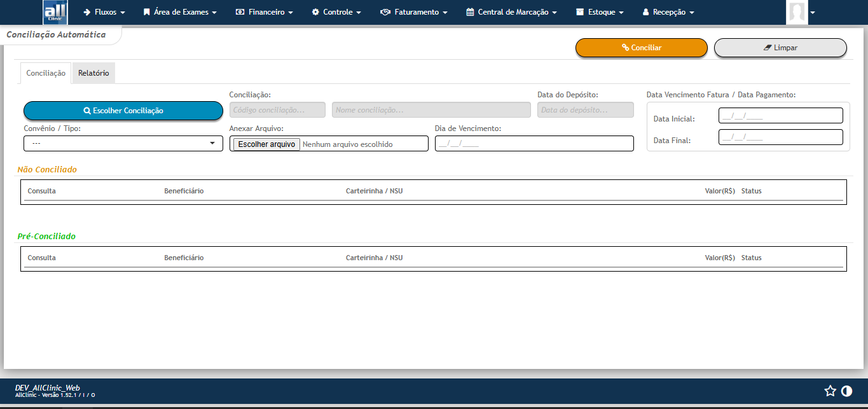Click the money icon beside Financeiro
This screenshot has width=868, height=409.
point(239,11)
